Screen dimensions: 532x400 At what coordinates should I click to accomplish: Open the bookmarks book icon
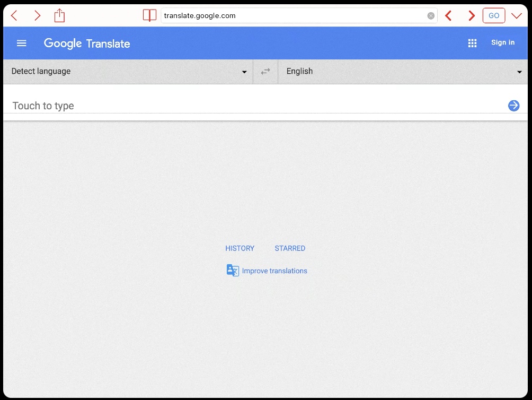[149, 15]
